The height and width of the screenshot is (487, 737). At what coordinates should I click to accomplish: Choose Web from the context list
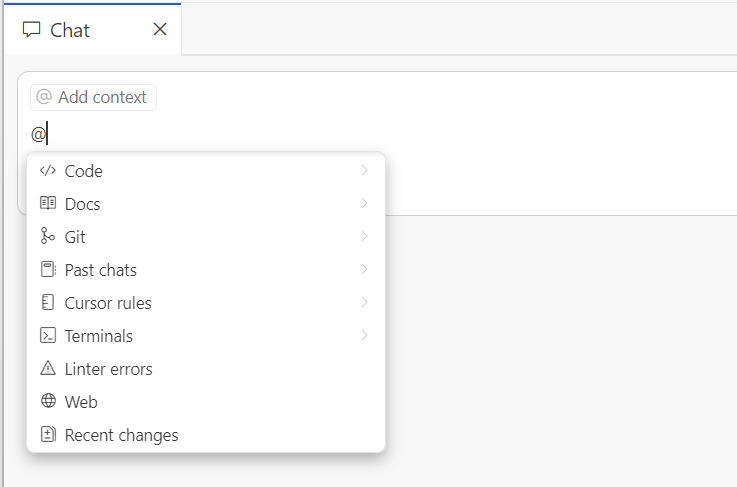tap(81, 402)
